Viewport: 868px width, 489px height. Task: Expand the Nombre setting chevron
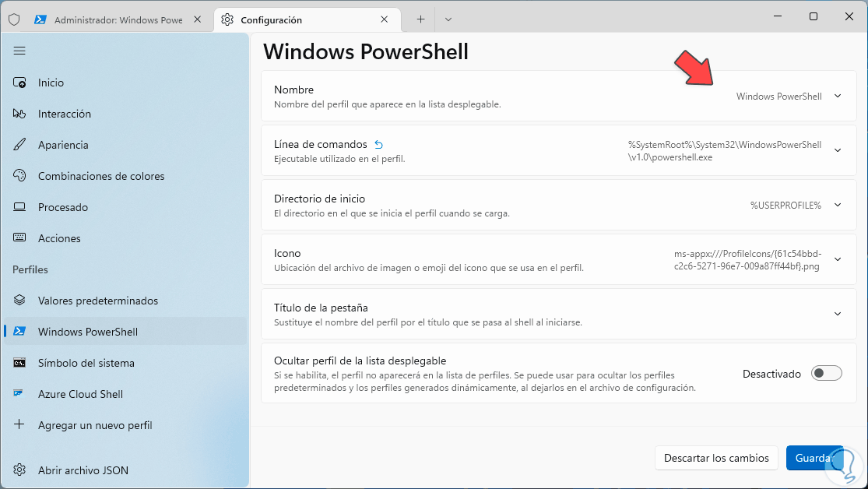point(838,96)
